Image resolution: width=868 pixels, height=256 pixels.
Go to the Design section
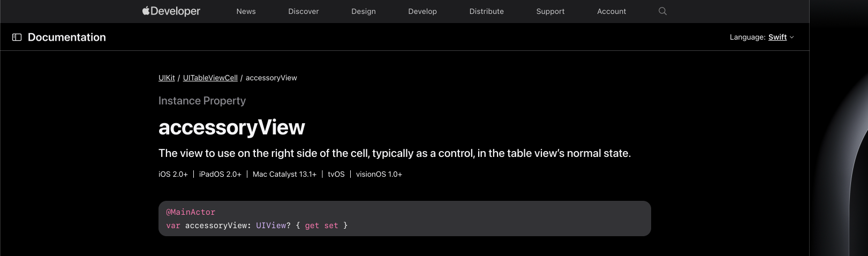(x=363, y=11)
